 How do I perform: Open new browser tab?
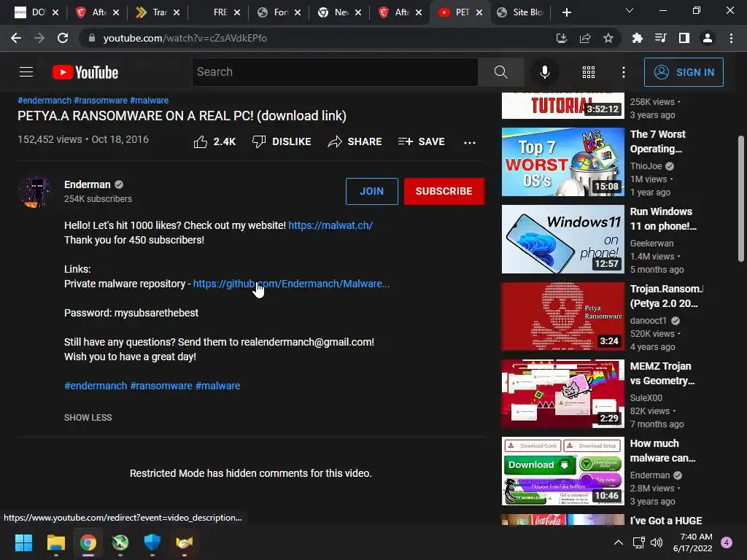[x=566, y=12]
